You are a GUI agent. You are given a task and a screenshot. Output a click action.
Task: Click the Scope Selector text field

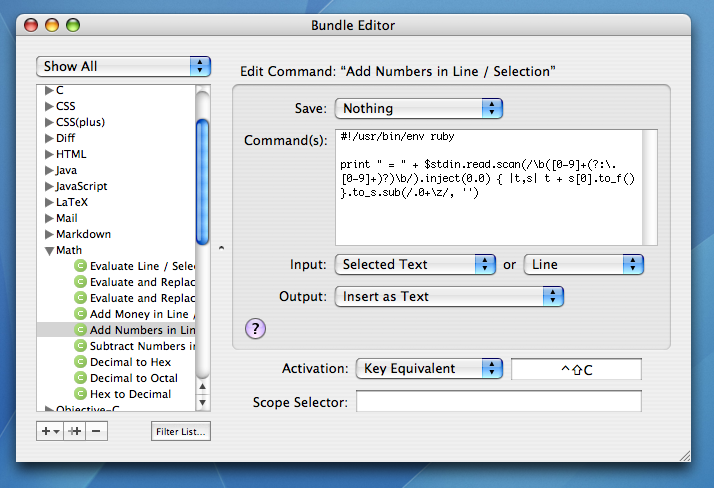tap(498, 402)
